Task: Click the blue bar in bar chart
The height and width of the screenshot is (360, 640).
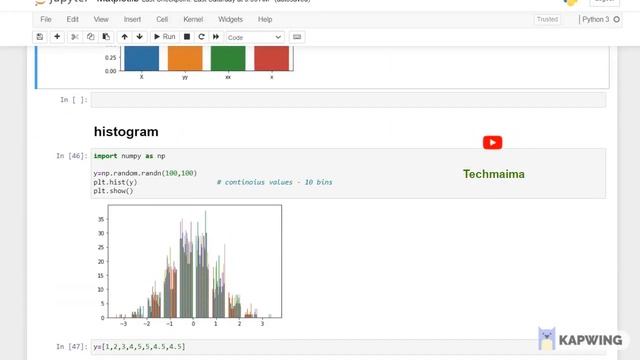Action: (x=142, y=58)
